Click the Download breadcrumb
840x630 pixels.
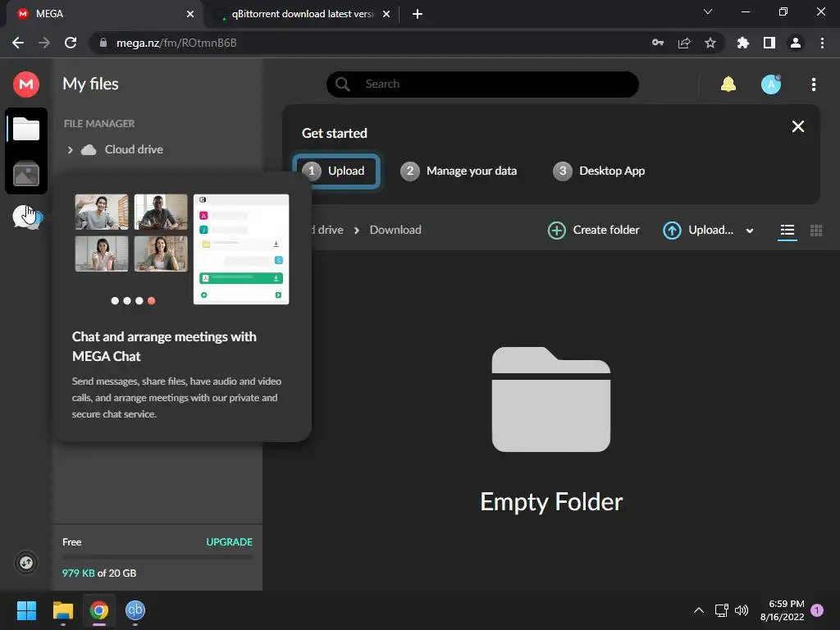coord(395,230)
